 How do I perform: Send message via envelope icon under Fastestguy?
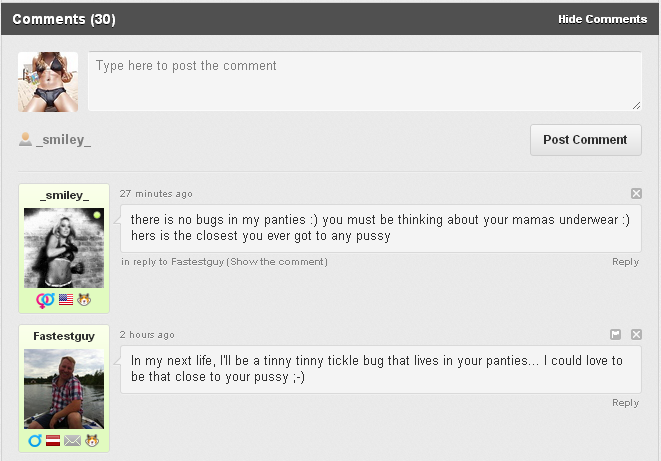click(73, 441)
